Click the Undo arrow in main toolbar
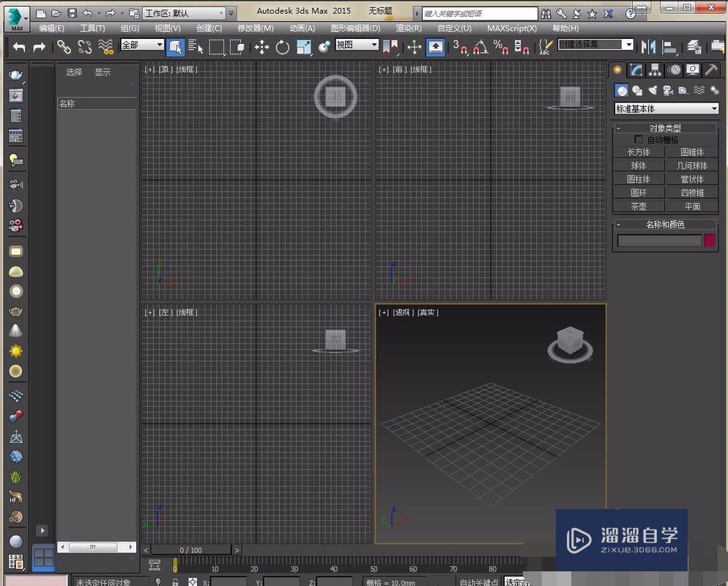The width and height of the screenshot is (728, 586). tap(19, 47)
